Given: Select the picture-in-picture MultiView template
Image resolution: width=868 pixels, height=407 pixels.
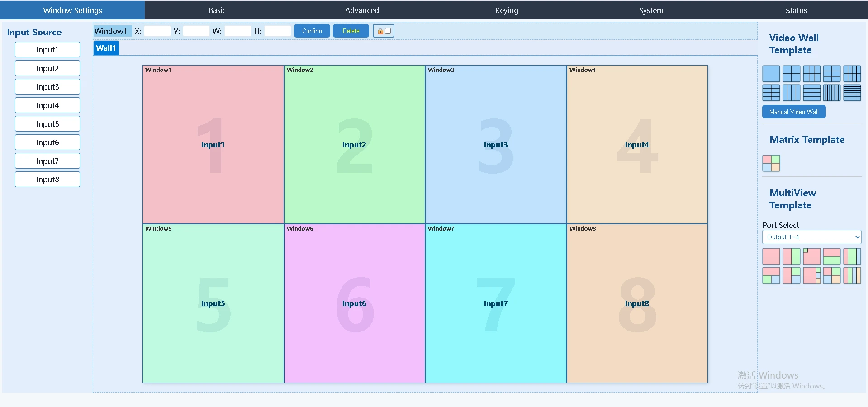Looking at the screenshot, I should pyautogui.click(x=812, y=256).
